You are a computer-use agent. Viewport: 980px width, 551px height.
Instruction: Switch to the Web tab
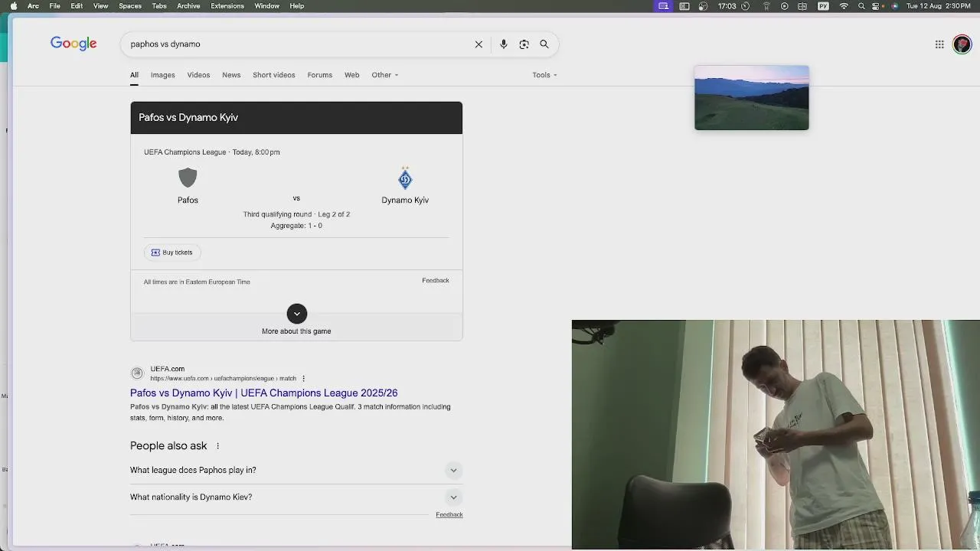351,75
